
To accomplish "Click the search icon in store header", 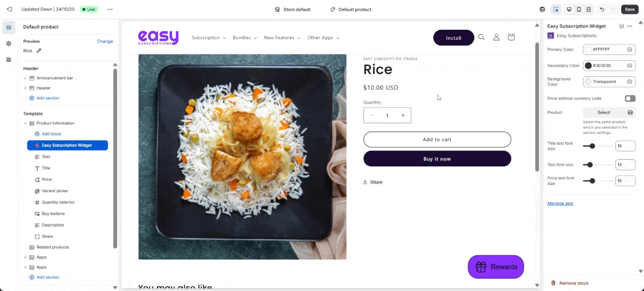I will [481, 37].
